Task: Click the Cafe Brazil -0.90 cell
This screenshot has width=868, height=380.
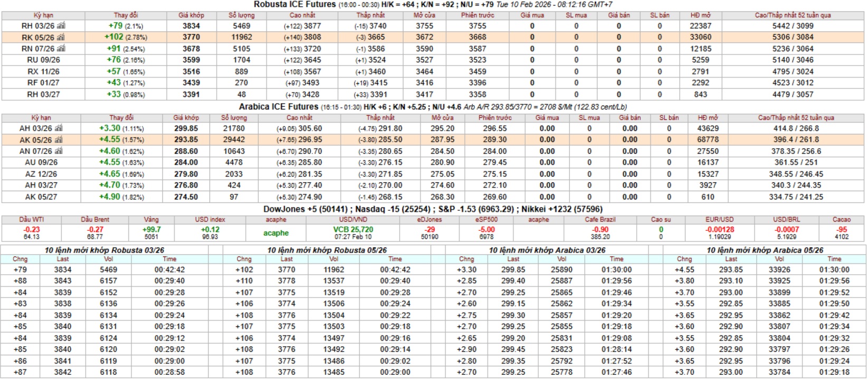Action: click(x=600, y=230)
